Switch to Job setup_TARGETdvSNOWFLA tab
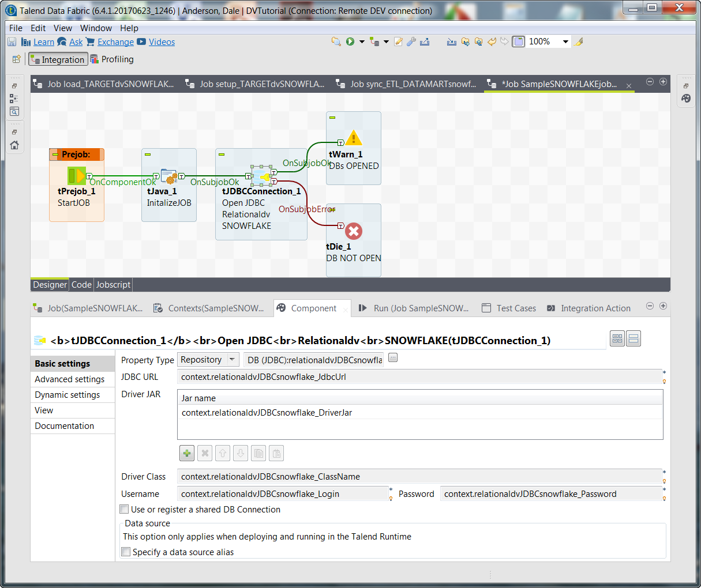Image resolution: width=701 pixels, height=588 pixels. 255,84
